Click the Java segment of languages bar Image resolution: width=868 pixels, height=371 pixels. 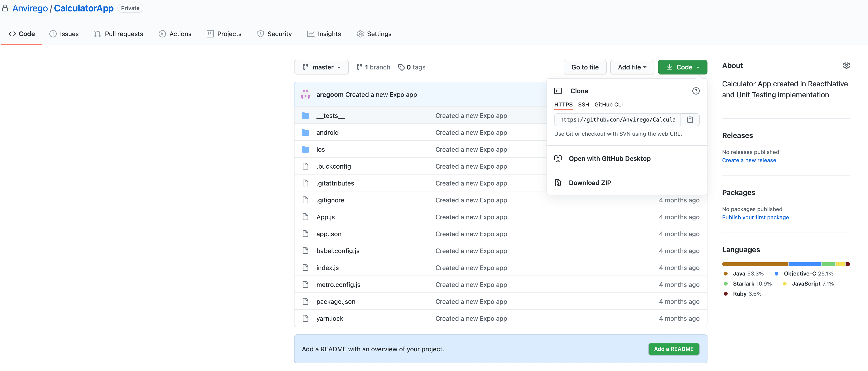[x=755, y=264]
